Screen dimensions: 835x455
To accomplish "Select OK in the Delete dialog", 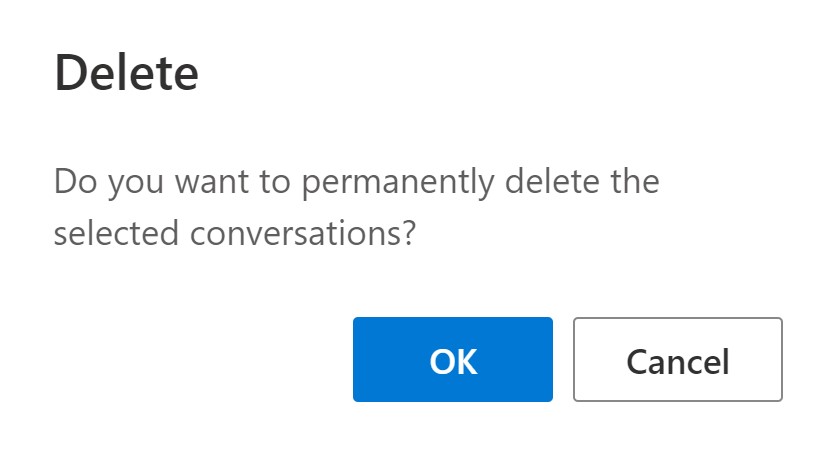I will [x=453, y=360].
